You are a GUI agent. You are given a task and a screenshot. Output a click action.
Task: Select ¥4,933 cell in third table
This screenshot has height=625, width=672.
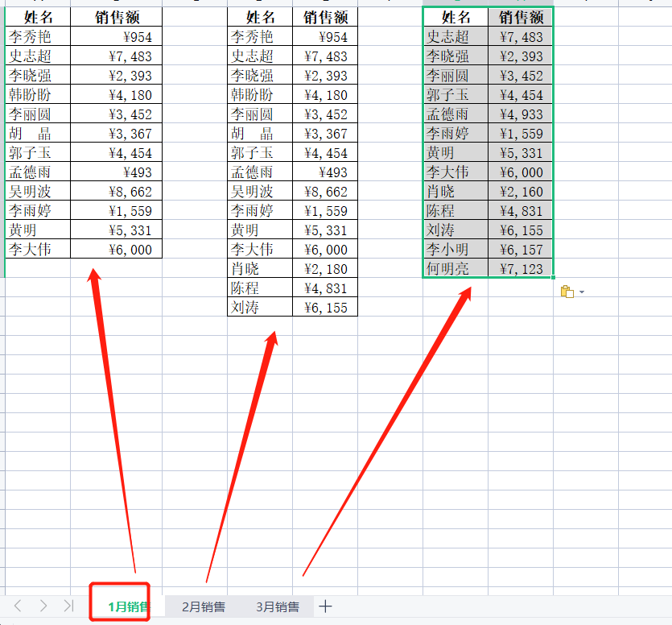click(521, 114)
